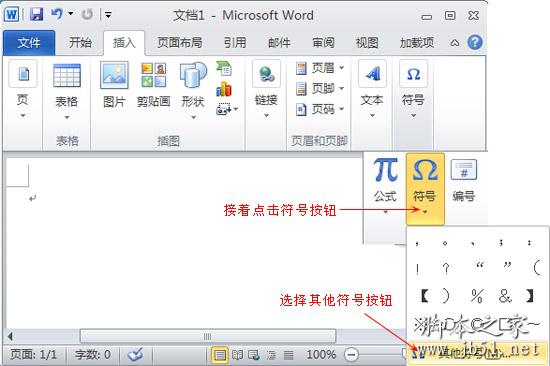Click the Word application icon in title bar
Viewport: 550px width, 366px height.
(11, 15)
